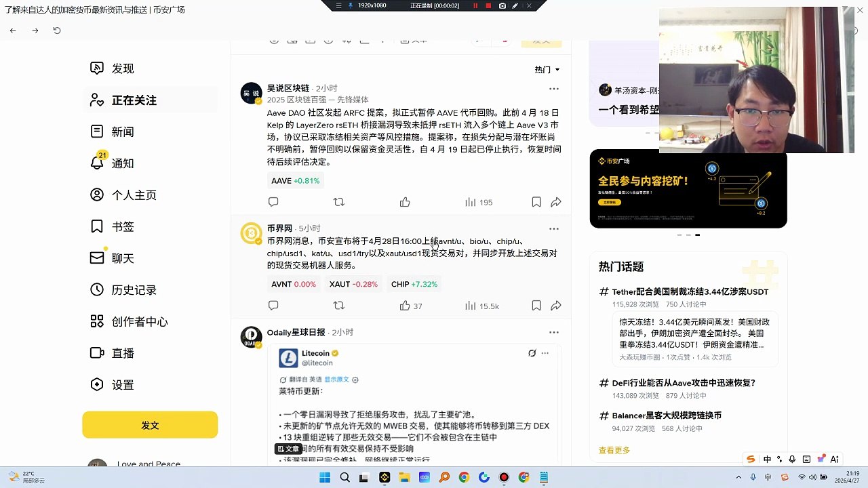868x488 pixels.
Task: Click the 全民参与内容挖矿 banner
Action: (x=688, y=189)
